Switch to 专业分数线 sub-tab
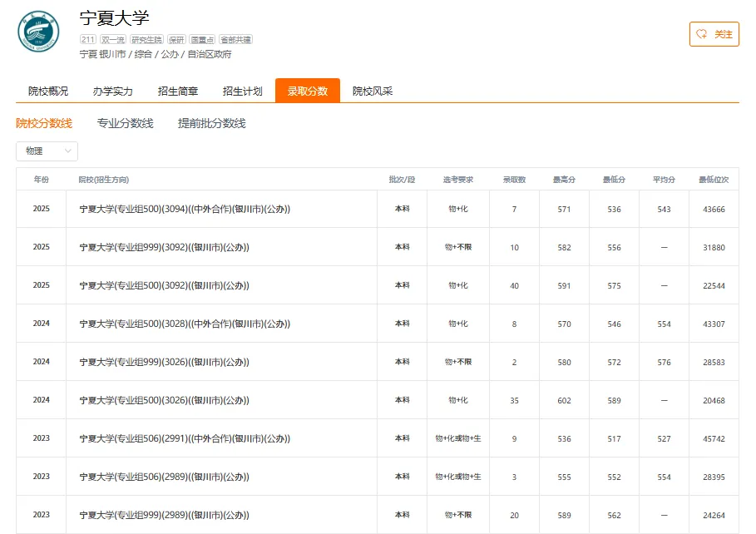The image size is (756, 534). [125, 123]
